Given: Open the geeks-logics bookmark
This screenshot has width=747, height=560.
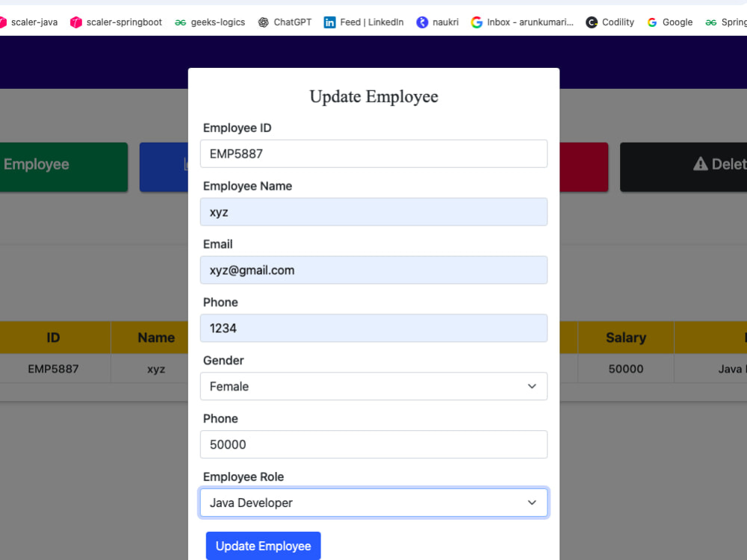Looking at the screenshot, I should point(210,22).
